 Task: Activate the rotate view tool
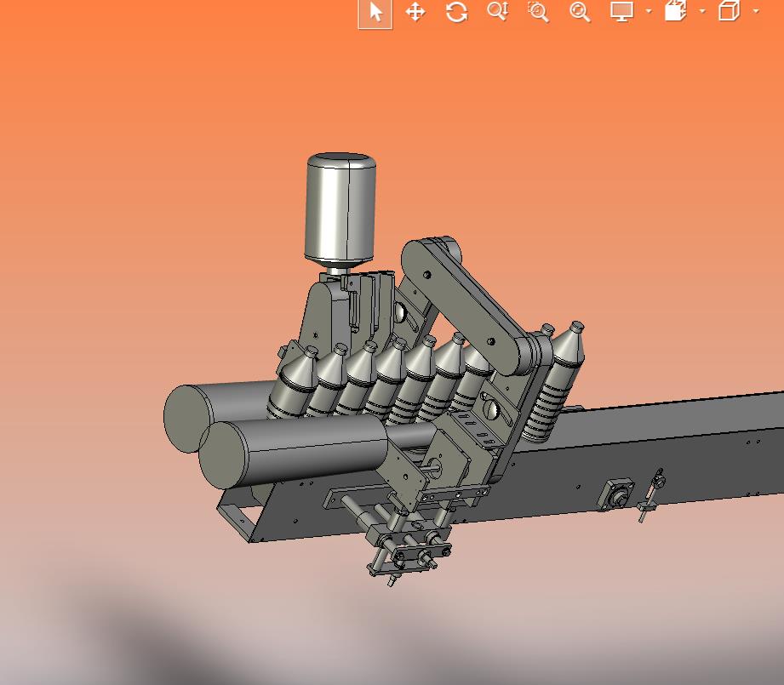coord(456,12)
